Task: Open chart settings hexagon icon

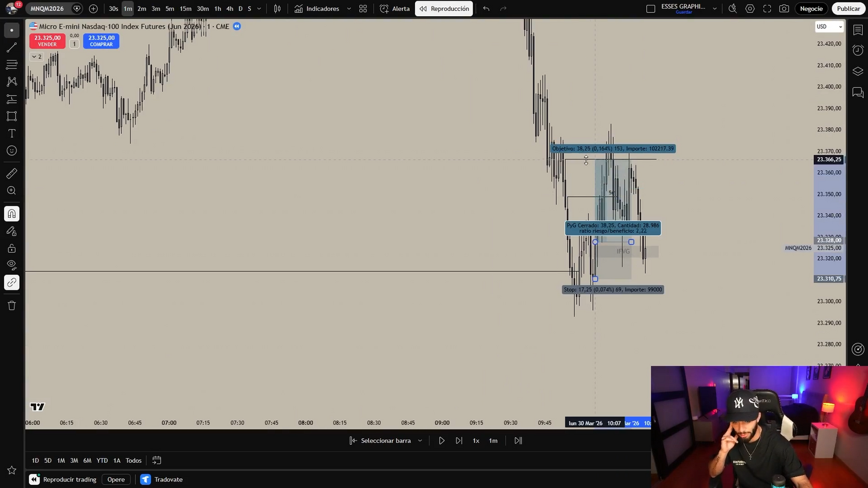Action: click(x=750, y=8)
